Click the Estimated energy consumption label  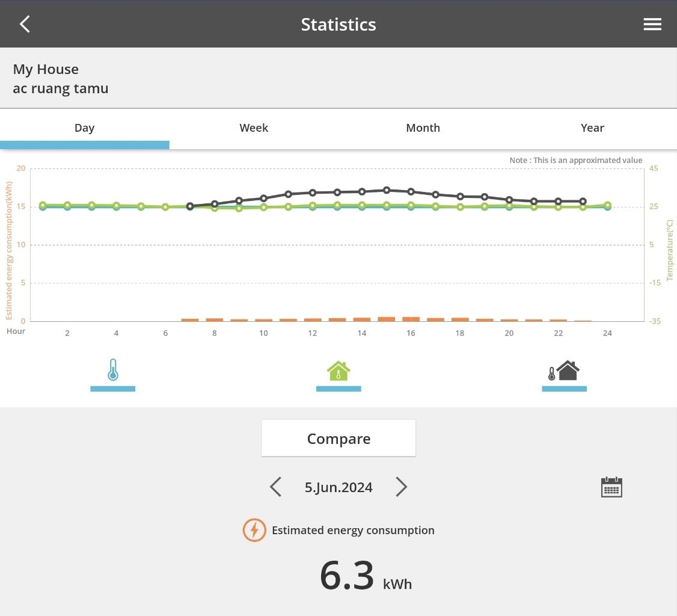(x=353, y=530)
